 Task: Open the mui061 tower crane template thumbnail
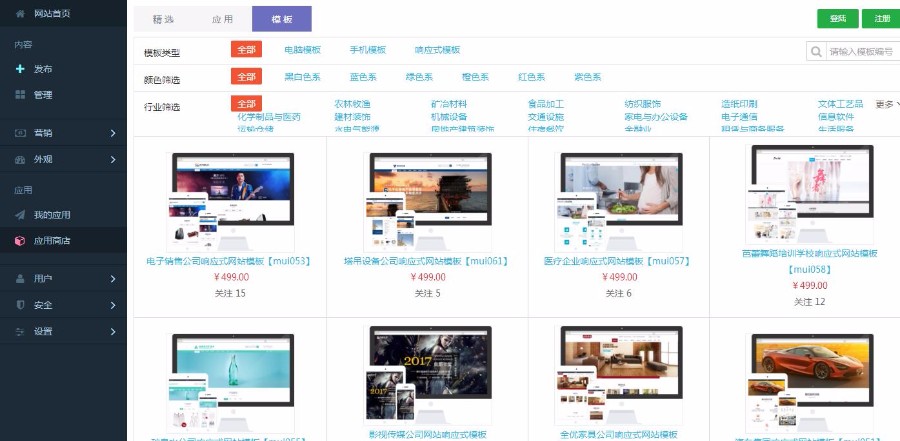(428, 202)
